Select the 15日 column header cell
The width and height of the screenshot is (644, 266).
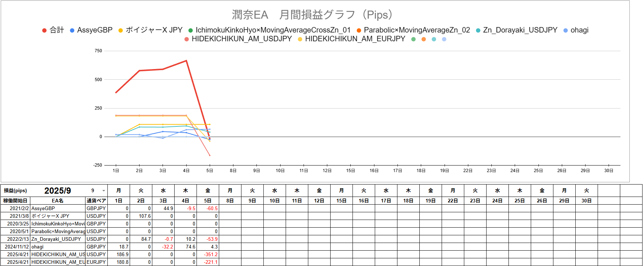pos(342,201)
